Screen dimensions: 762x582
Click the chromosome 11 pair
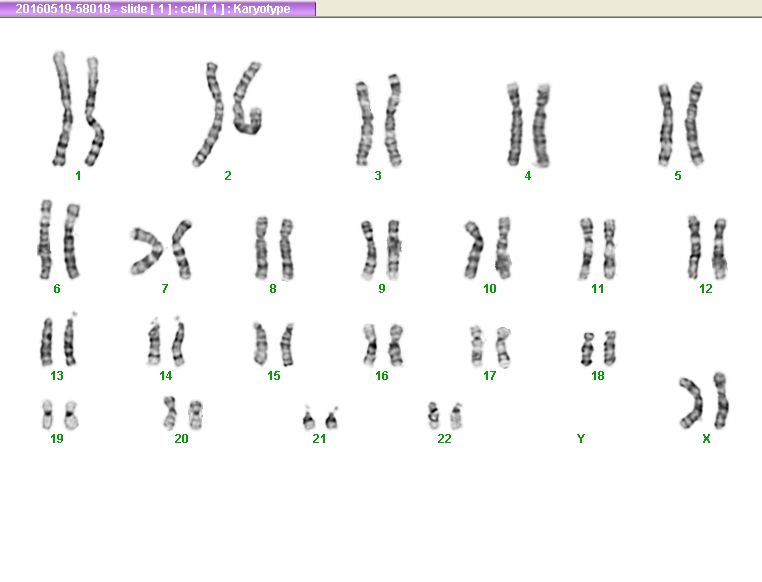(598, 249)
